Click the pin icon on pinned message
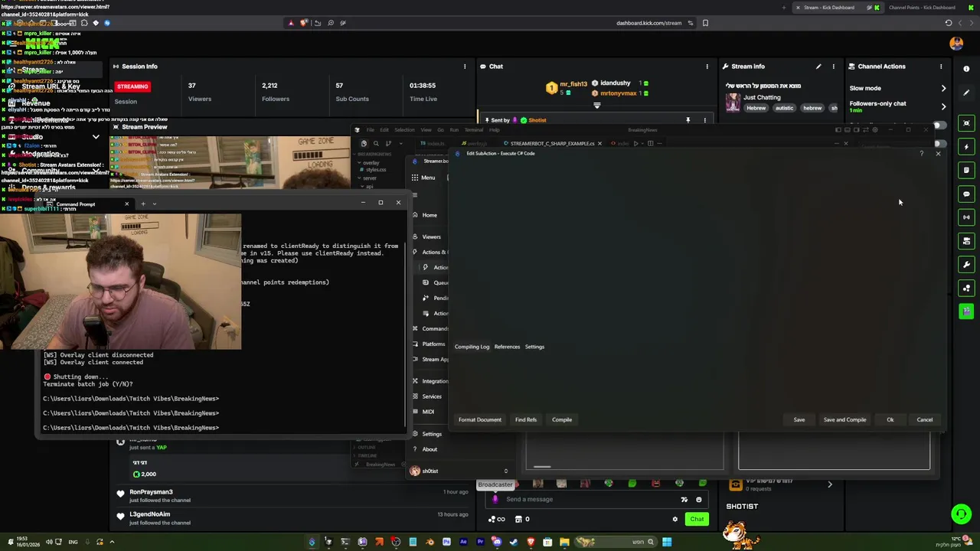 tap(688, 120)
